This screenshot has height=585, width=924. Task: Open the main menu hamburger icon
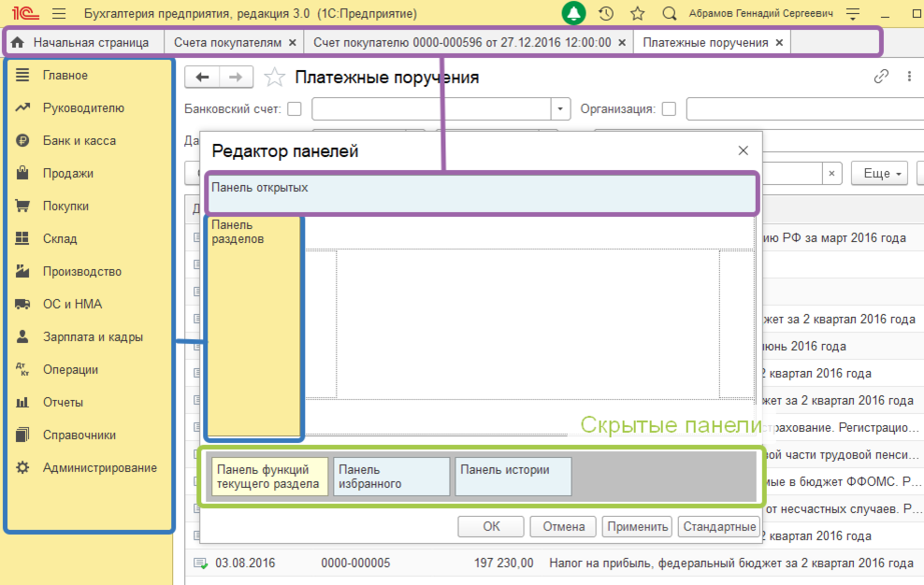[59, 13]
